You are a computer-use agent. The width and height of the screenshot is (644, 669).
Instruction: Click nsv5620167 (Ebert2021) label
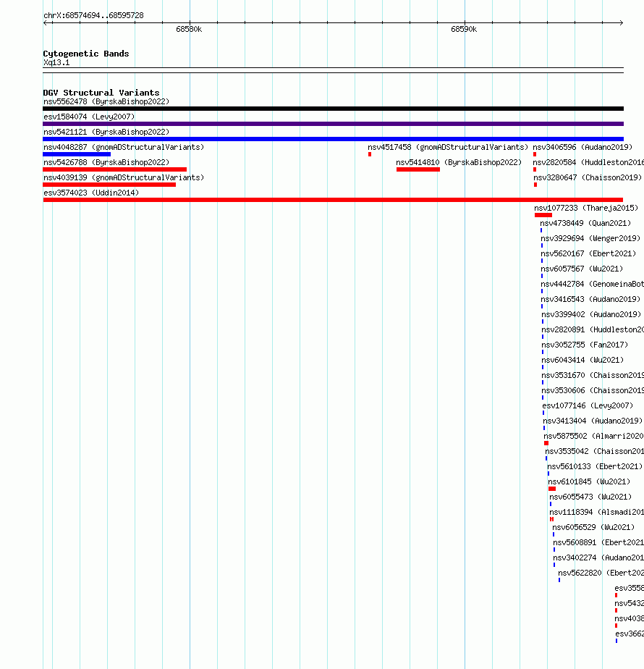click(x=588, y=254)
